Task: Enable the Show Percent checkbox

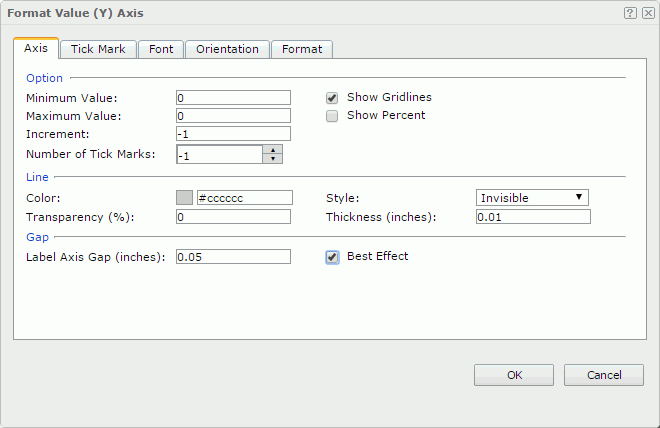Action: tap(332, 116)
